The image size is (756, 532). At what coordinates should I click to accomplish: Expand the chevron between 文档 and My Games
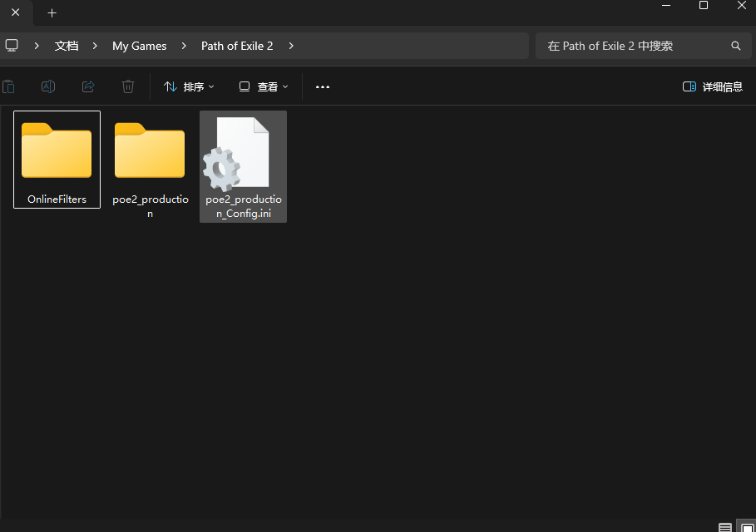point(96,46)
